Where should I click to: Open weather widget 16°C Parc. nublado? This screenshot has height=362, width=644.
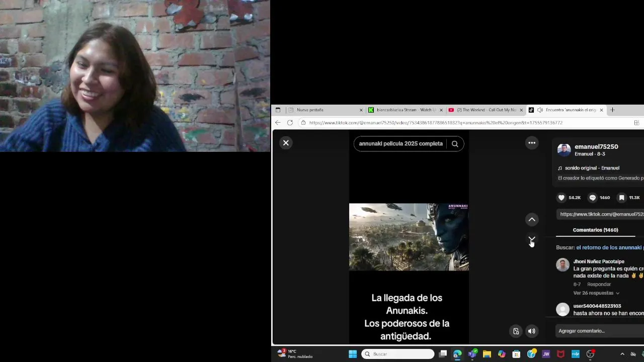(x=296, y=354)
